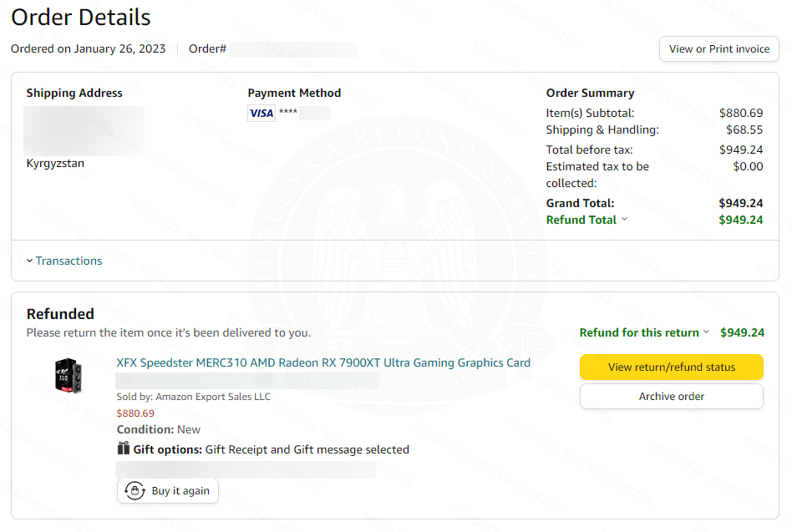
Task: Click the chevron beside Refund Total
Action: (x=624, y=219)
